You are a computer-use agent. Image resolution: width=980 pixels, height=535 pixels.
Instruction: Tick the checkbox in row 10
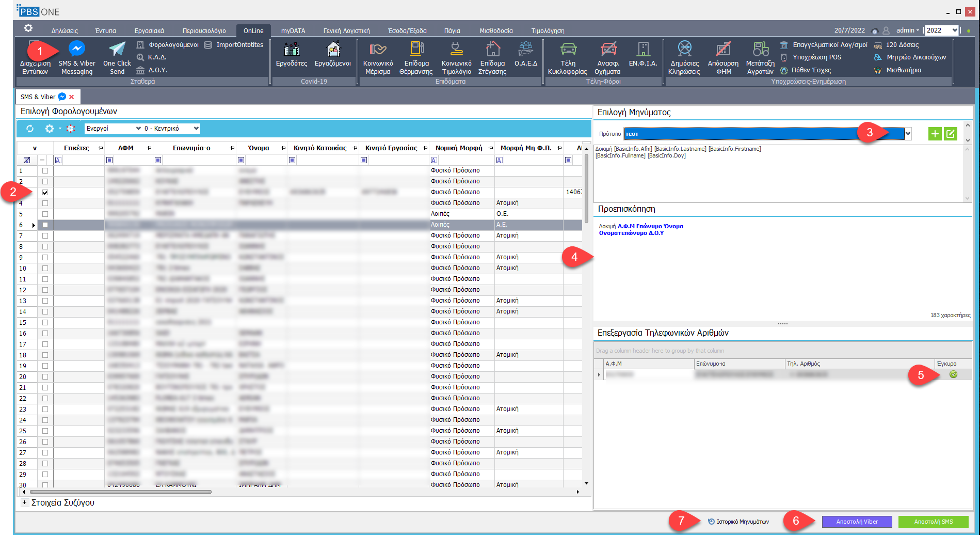(45, 269)
